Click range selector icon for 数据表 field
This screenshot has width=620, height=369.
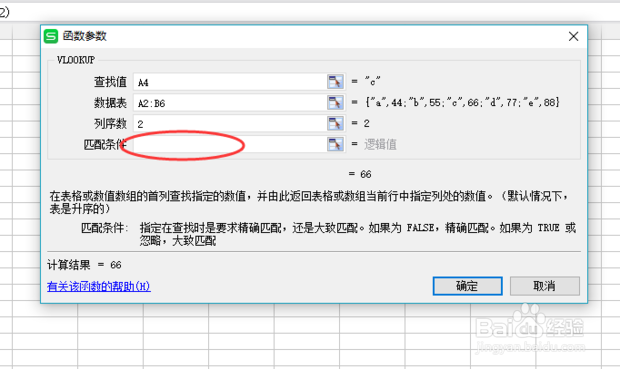pos(335,103)
